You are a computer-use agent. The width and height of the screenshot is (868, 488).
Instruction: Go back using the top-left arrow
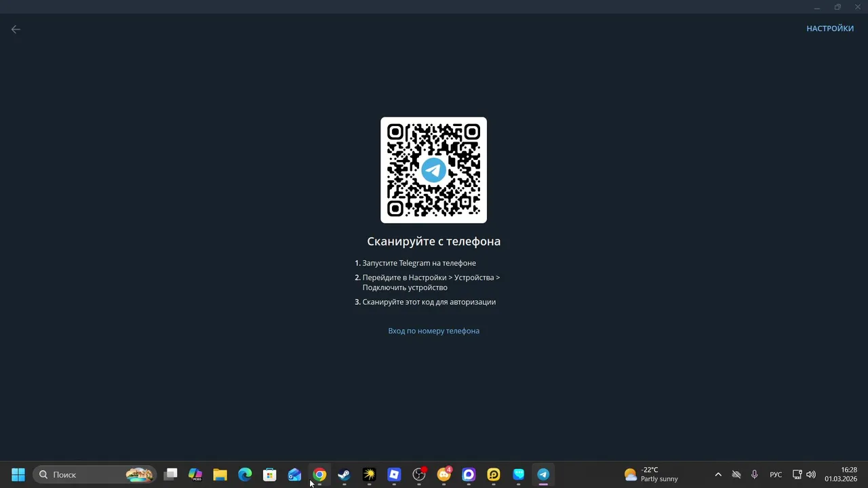(x=16, y=29)
